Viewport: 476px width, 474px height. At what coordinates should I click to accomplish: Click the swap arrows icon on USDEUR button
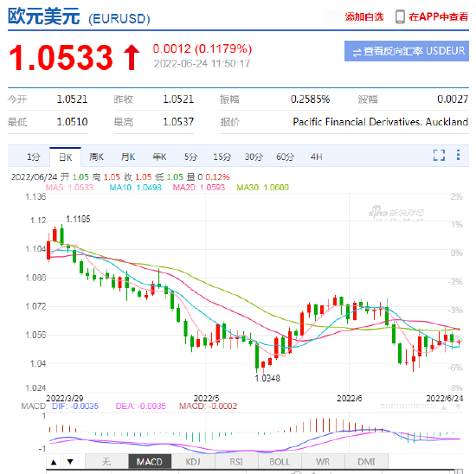pos(357,52)
